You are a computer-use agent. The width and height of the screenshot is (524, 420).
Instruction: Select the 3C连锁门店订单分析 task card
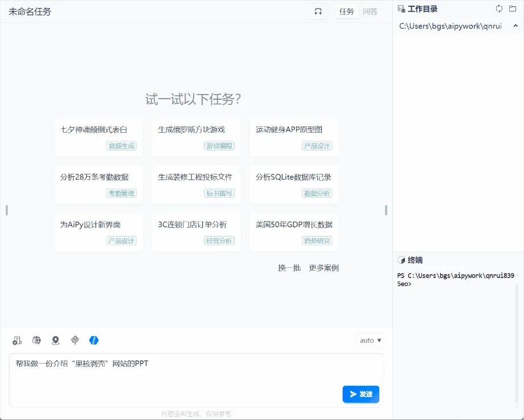click(196, 232)
